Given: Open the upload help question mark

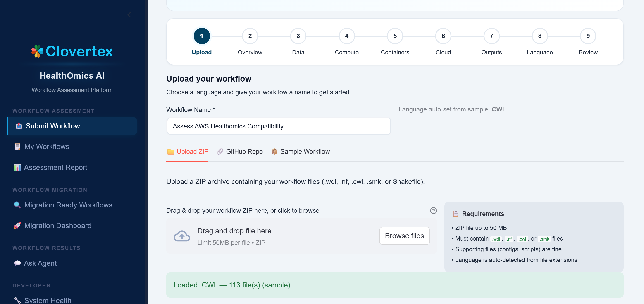Looking at the screenshot, I should (x=433, y=211).
